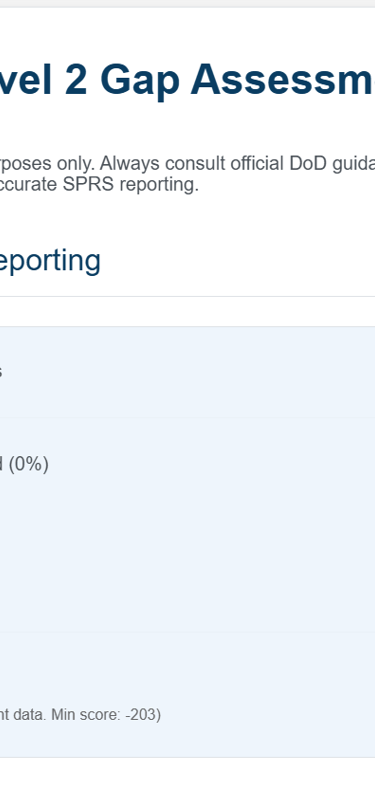The width and height of the screenshot is (375, 809).
Task: Click the "accurate SPRS reporting" disclaimer text
Action: coord(99,185)
